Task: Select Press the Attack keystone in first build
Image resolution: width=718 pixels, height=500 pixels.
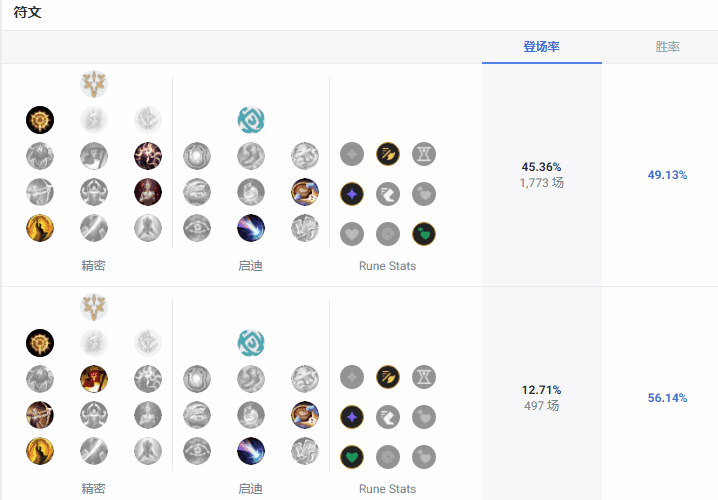Action: coord(40,120)
